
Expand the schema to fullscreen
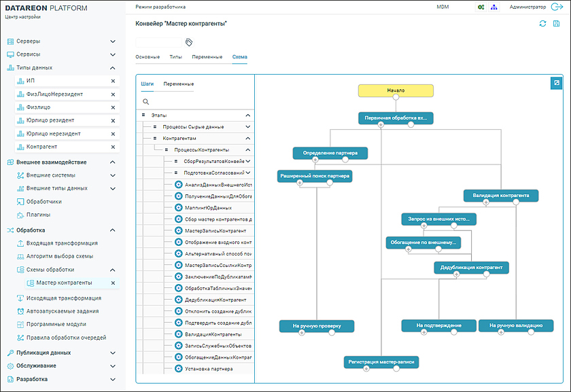click(x=555, y=83)
